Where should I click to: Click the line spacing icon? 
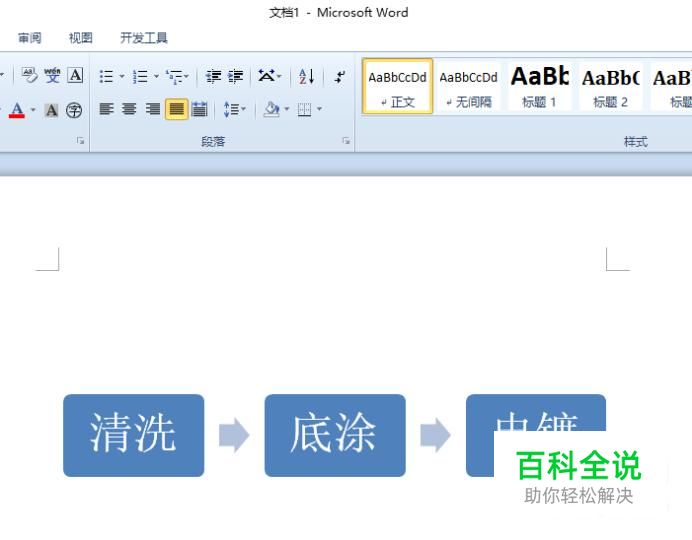[x=231, y=109]
